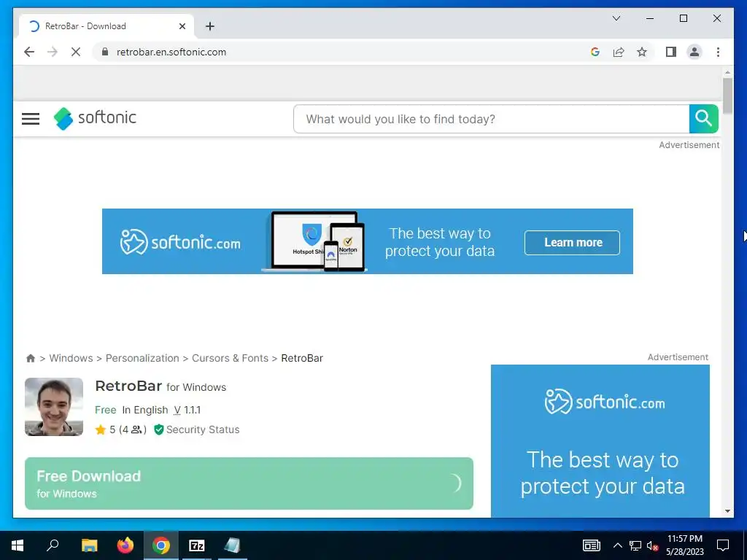Select the RetroBar - Download tab

click(107, 26)
